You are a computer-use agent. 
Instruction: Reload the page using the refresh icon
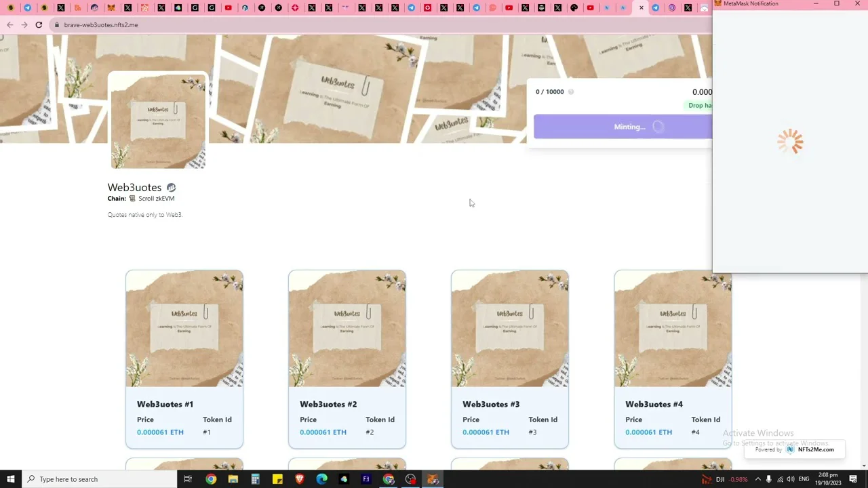point(39,25)
